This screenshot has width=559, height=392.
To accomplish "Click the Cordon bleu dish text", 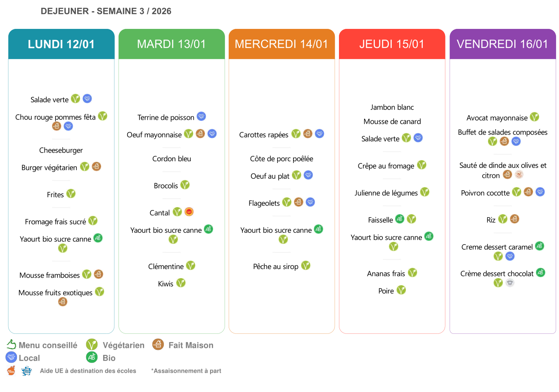I will click(172, 159).
